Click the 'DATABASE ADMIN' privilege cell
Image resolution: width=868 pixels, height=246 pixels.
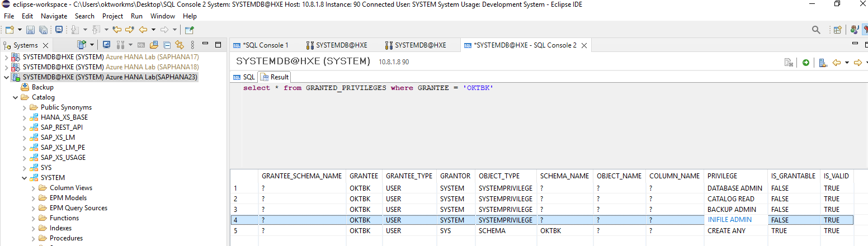[735, 188]
